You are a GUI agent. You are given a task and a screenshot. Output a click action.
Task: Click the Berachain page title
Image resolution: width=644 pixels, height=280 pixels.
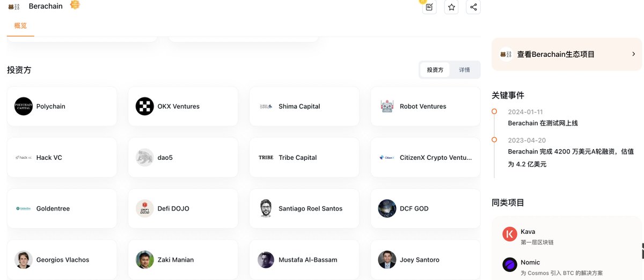pos(46,6)
